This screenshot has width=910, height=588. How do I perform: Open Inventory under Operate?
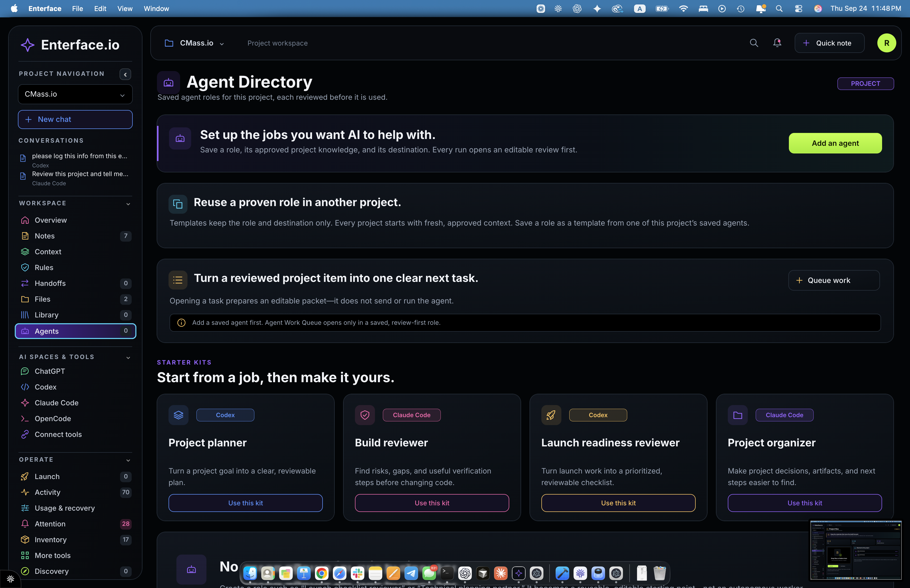click(75, 540)
